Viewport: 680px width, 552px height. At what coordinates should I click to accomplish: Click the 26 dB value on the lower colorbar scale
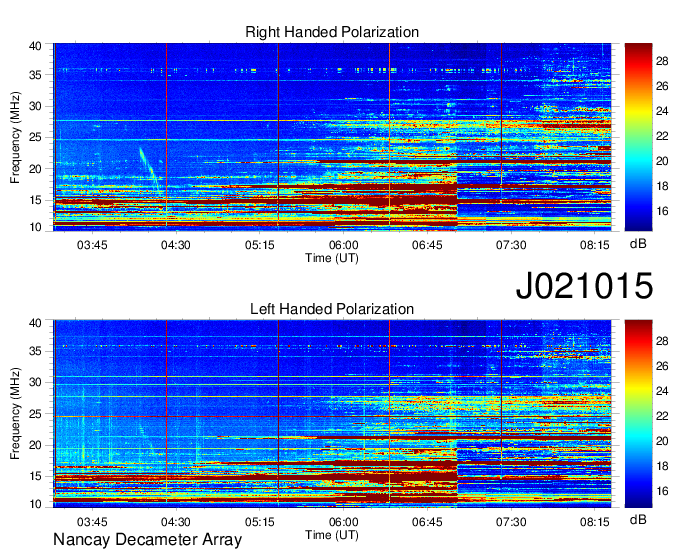pos(662,366)
